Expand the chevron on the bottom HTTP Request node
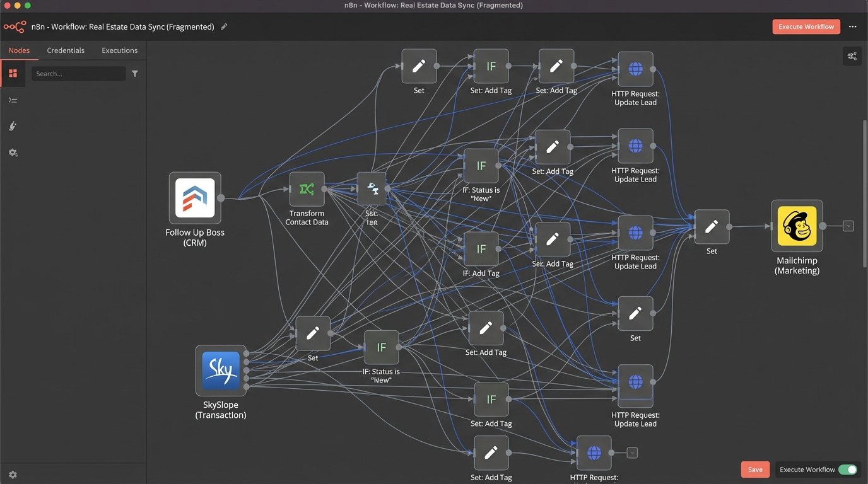This screenshot has height=484, width=868. [x=631, y=452]
